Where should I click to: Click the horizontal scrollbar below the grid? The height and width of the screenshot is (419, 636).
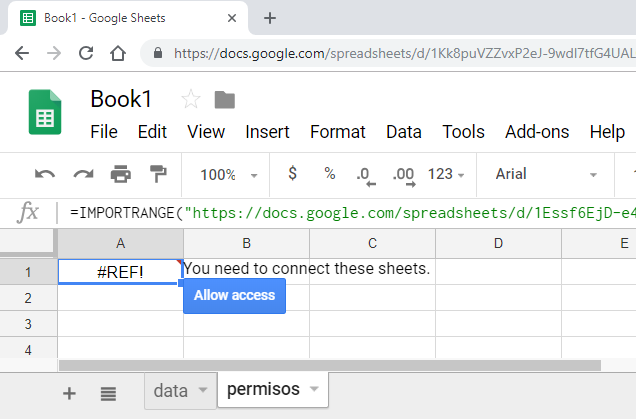(340, 366)
